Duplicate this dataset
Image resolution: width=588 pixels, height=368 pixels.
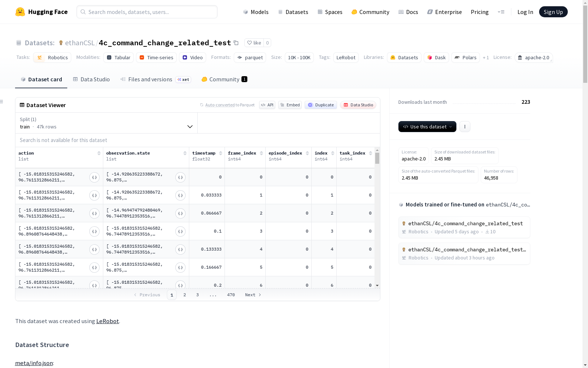click(321, 105)
